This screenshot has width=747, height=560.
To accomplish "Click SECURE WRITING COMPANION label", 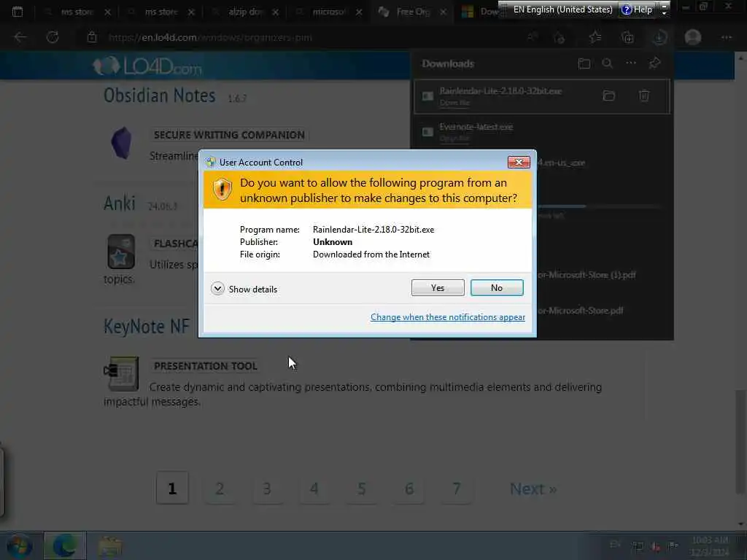I will (229, 135).
